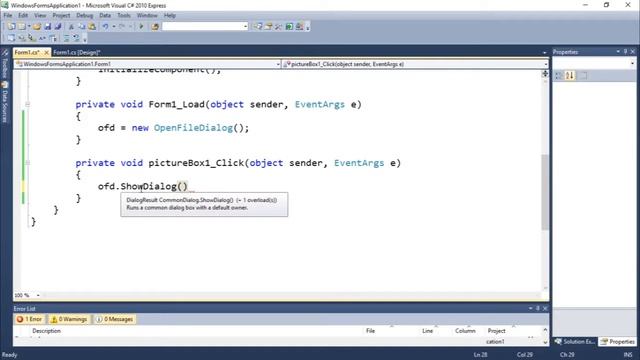Screen dimensions: 640x360
Task: Collapse the Form1_Load method outline
Action: click(27, 104)
